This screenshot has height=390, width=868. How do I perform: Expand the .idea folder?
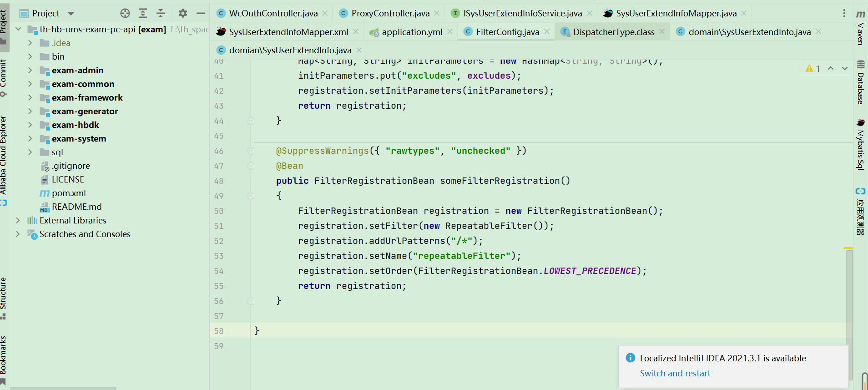click(x=30, y=43)
